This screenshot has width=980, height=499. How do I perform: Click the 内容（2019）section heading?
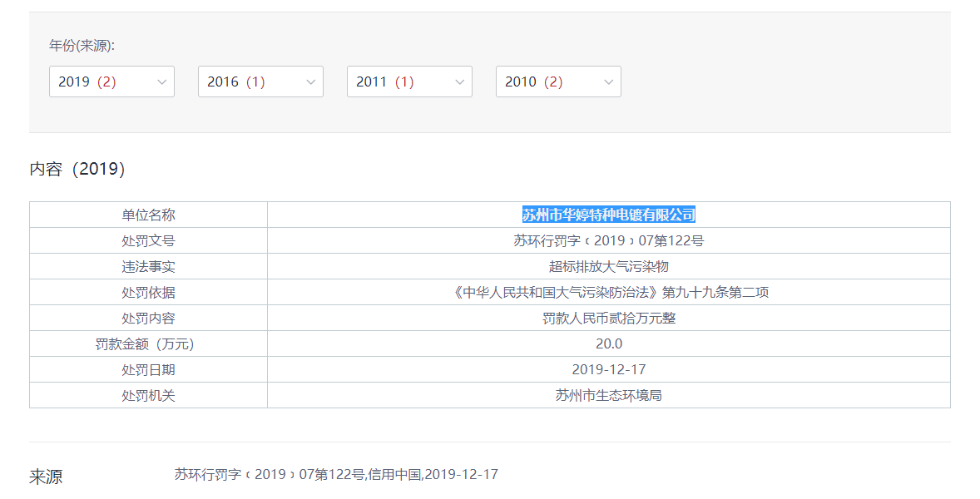click(77, 170)
